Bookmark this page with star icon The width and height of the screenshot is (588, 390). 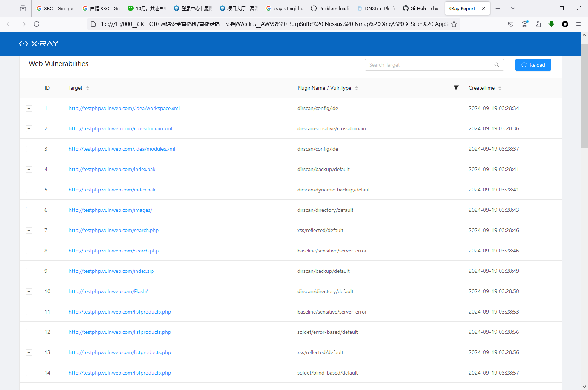click(x=454, y=24)
